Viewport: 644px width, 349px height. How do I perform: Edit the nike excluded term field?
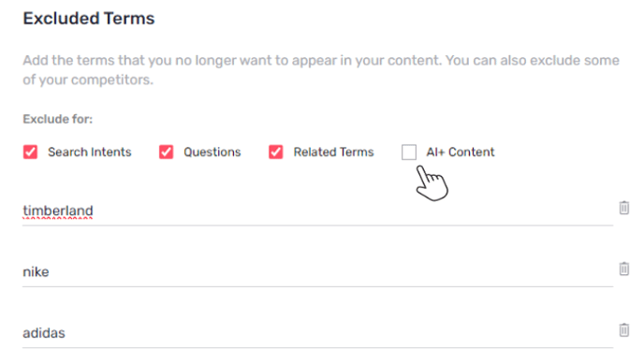click(317, 272)
